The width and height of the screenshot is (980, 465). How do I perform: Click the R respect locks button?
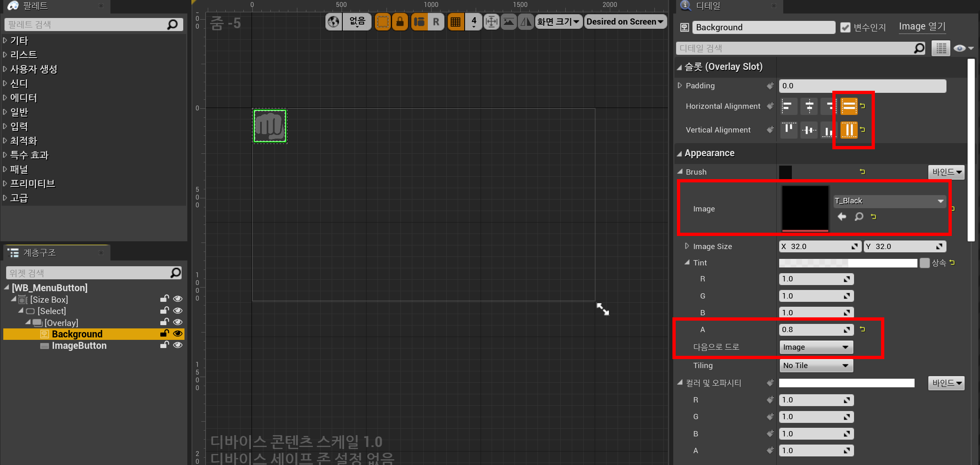coord(436,22)
